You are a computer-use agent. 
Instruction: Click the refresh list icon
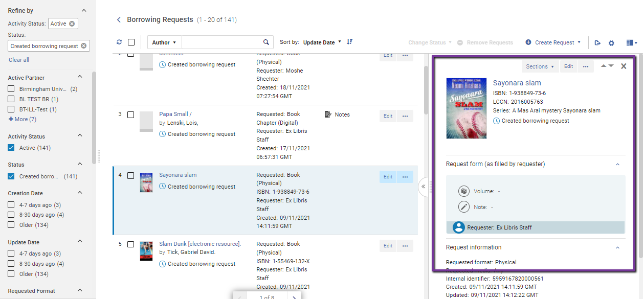[x=119, y=42]
